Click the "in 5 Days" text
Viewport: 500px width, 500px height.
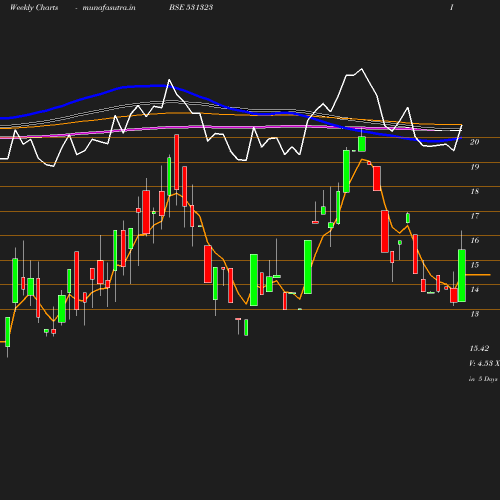coord(483,379)
